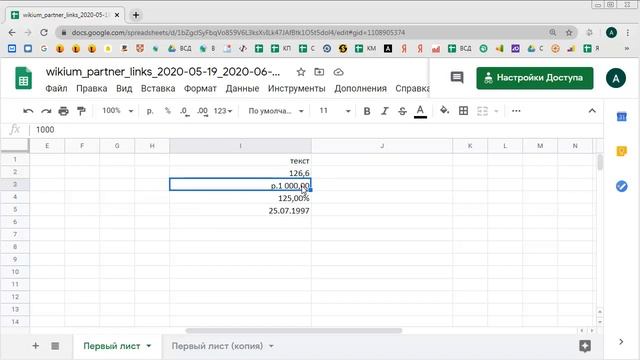Toggle side panel via bottom-right chevron
Image resolution: width=640 pixels, height=360 pixels.
click(x=621, y=342)
